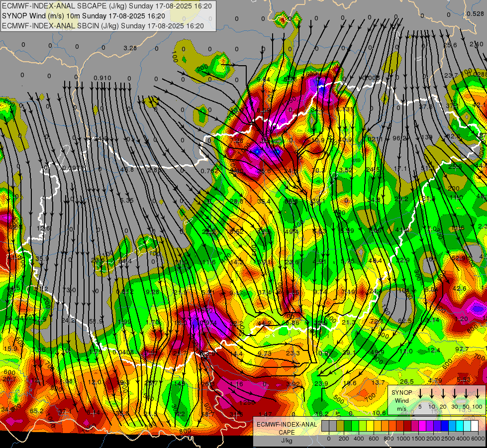Click the 16.2 value on the map
Image resolution: width=487 pixels, height=448 pixels.
322,414
